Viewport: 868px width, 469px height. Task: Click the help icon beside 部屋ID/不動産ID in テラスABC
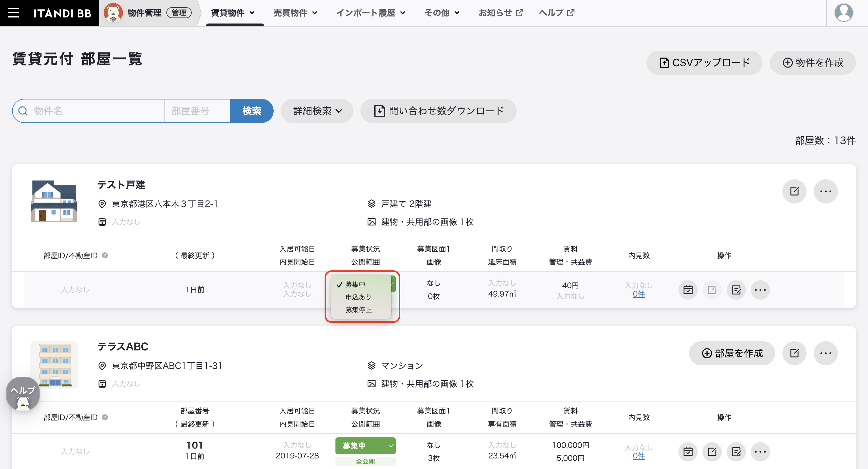(x=105, y=417)
